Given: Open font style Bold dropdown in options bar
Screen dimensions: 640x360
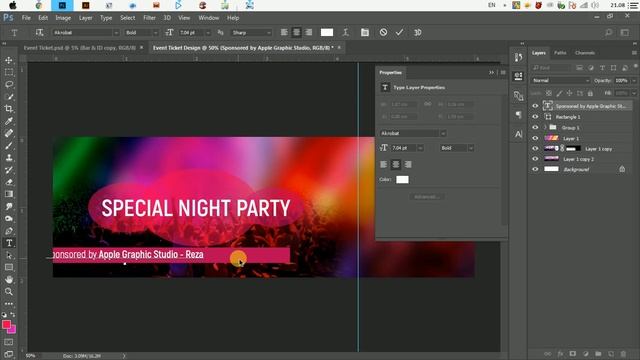Looking at the screenshot, I should coord(155,33).
